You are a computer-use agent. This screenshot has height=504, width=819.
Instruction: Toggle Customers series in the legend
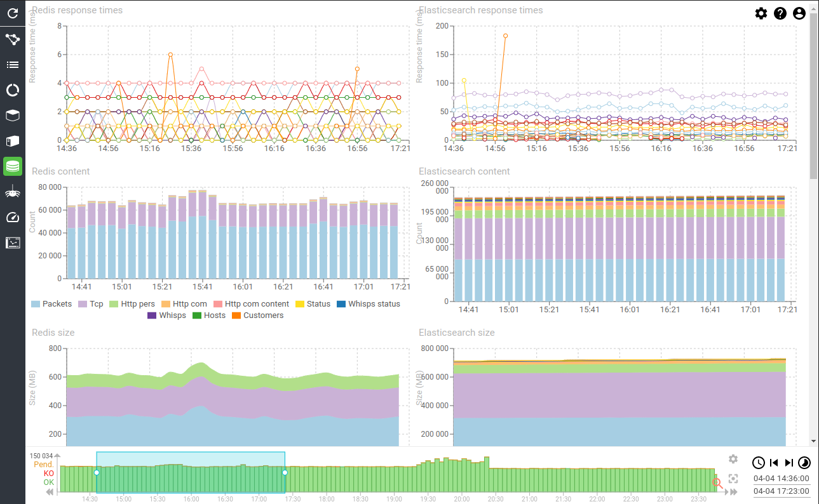point(257,315)
